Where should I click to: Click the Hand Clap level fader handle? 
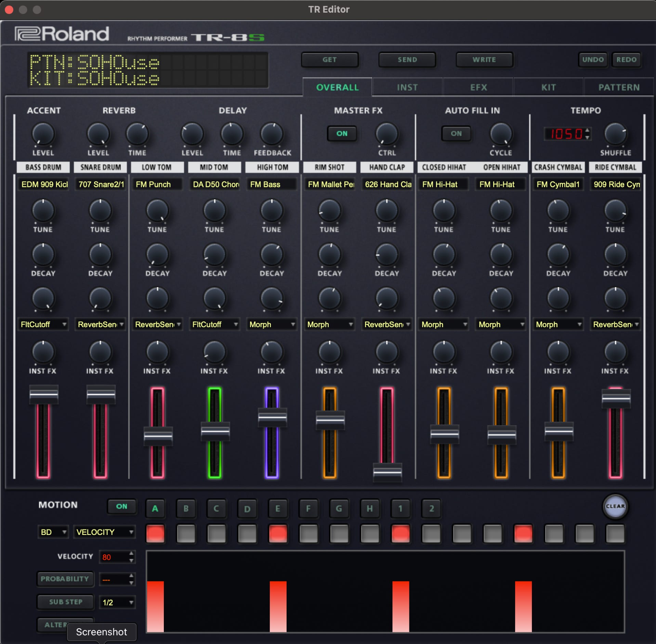387,472
